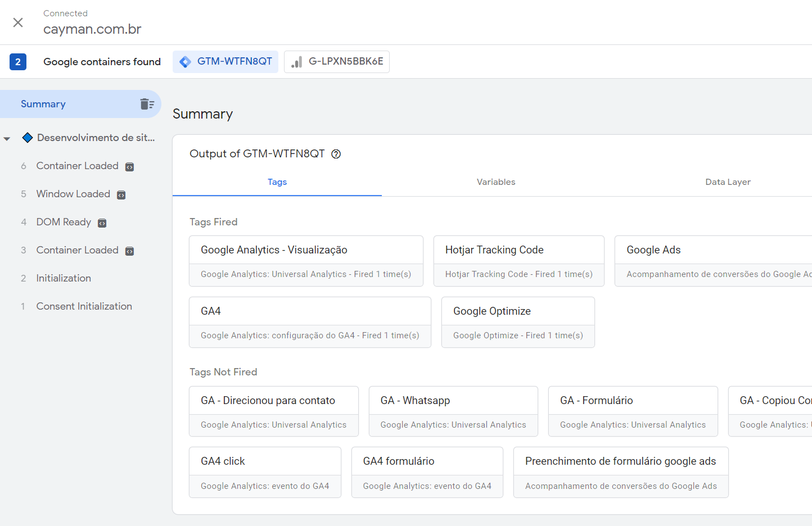The image size is (812, 526).
Task: Switch to the Tags tab
Action: pyautogui.click(x=277, y=182)
